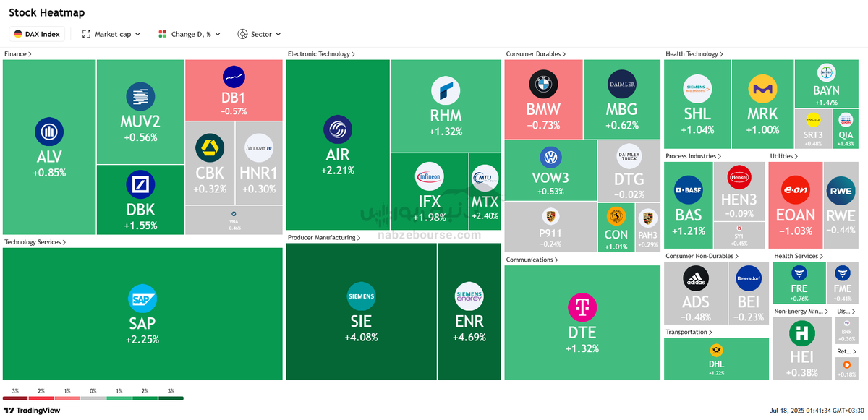Click the TradingView logo at bottom
868x420 pixels.
pos(32,410)
